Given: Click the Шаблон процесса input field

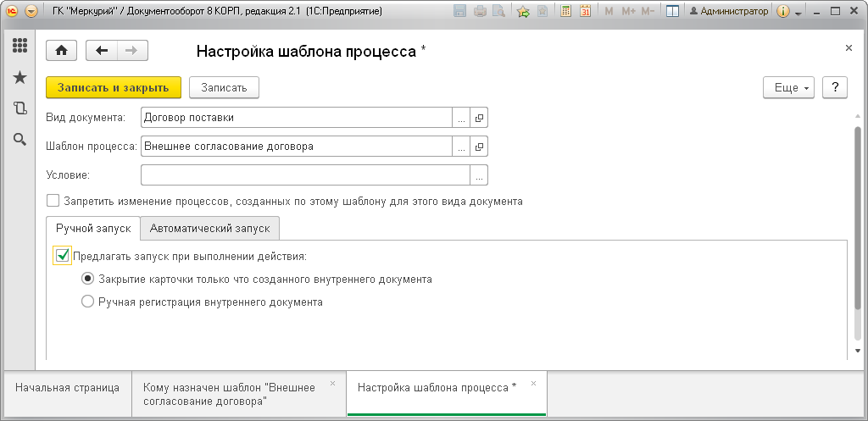Looking at the screenshot, I should click(x=297, y=147).
